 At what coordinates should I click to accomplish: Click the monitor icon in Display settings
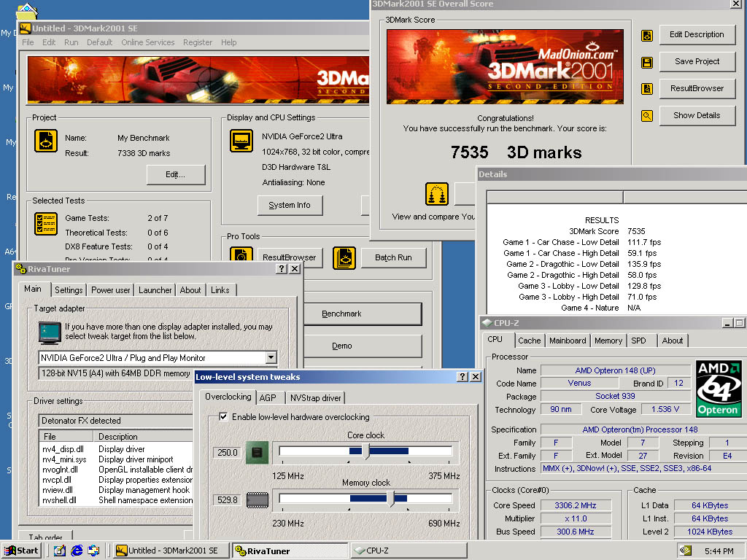(x=241, y=141)
